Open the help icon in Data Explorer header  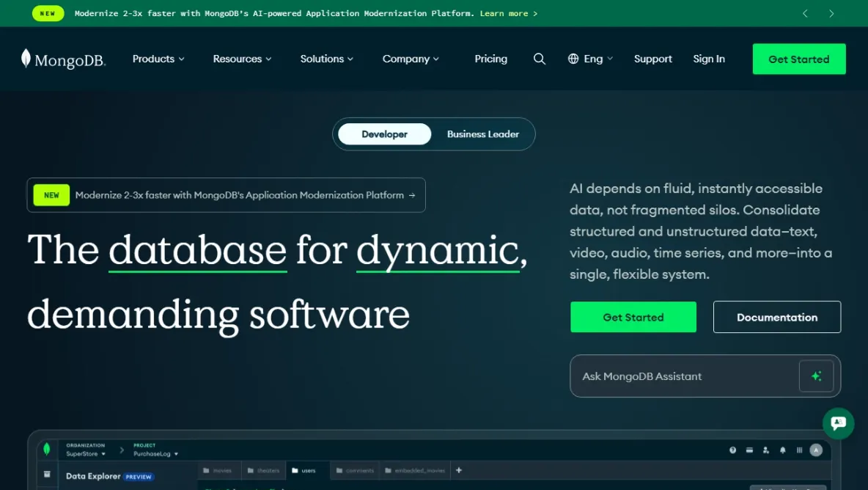point(732,450)
